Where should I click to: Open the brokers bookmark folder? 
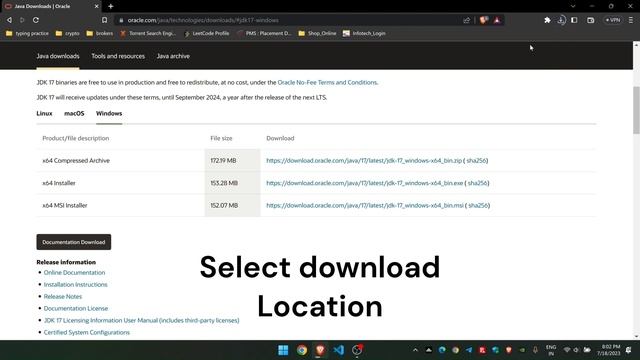[100, 33]
